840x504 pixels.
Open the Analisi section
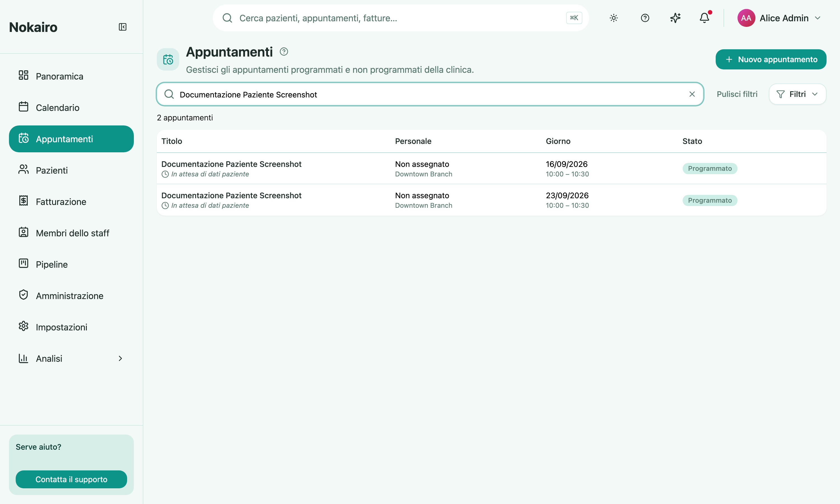pos(71,358)
